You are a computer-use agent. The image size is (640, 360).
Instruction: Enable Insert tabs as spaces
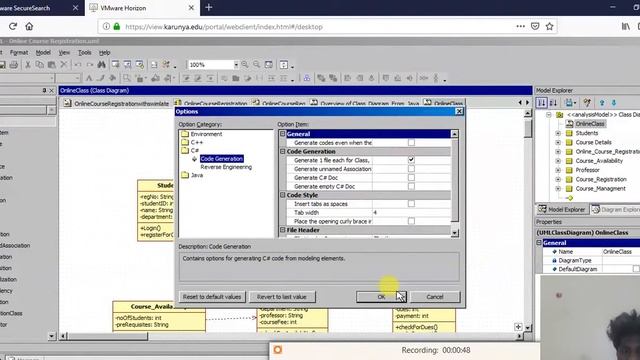411,204
